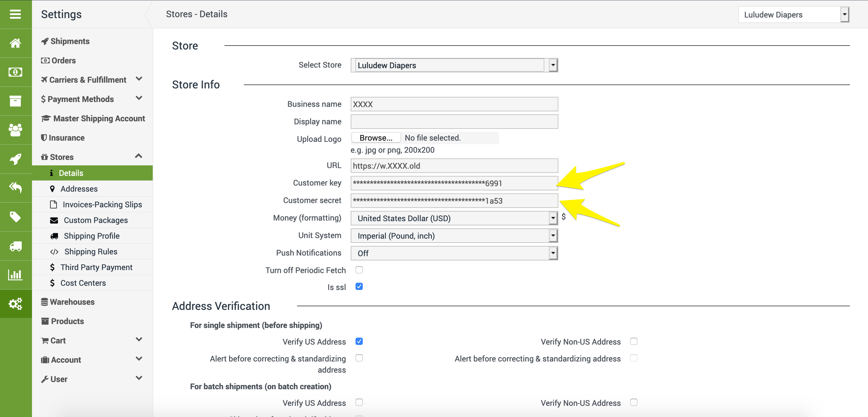Enable Turn off Periodic Fetch checkbox
Screen dimensions: 868x417
359,270
